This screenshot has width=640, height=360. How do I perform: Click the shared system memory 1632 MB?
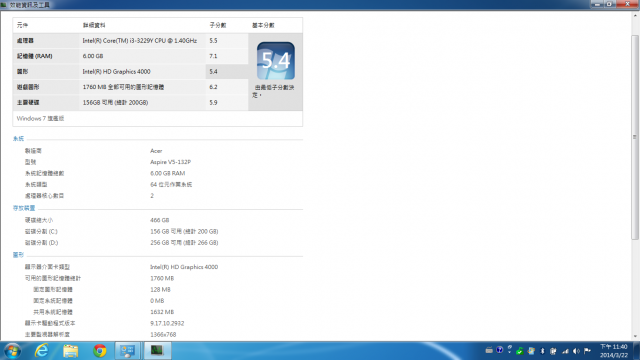tap(162, 312)
